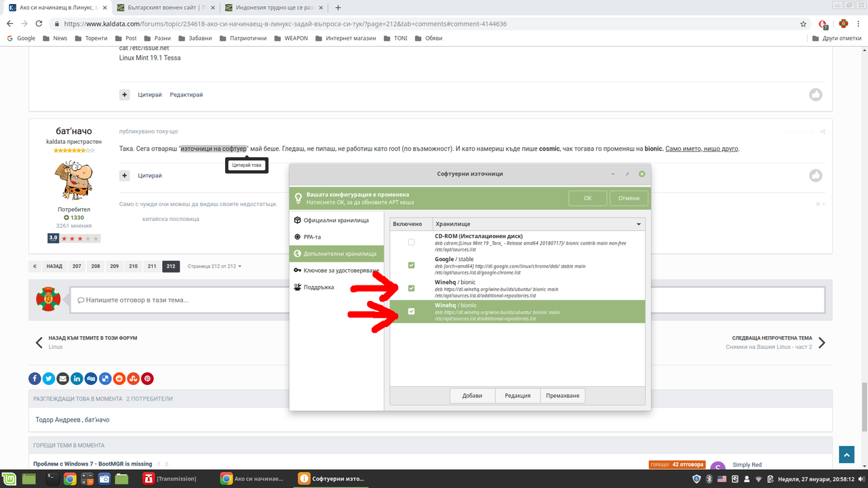This screenshot has height=488, width=868.
Task: Uncheck the highlighted Winehq bionic repository
Action: point(412,311)
